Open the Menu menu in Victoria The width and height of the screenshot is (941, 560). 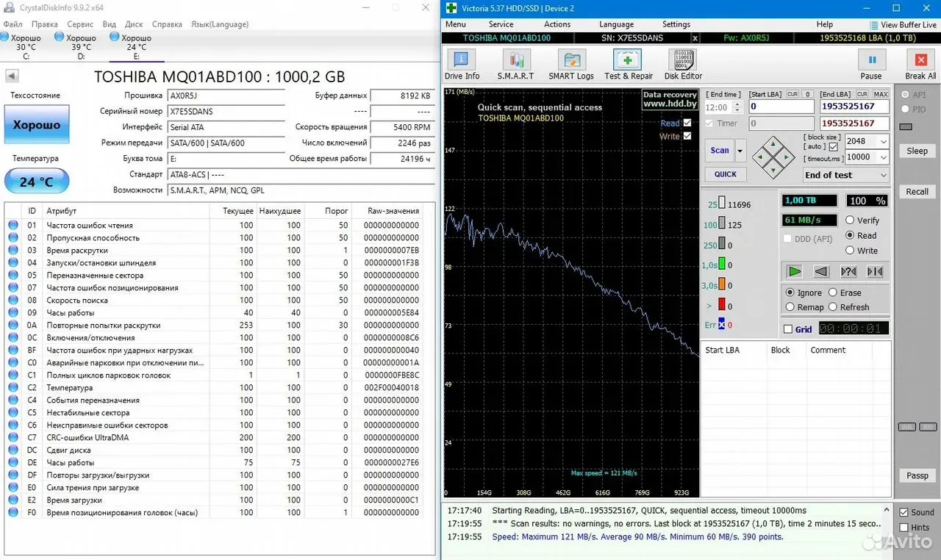[456, 24]
